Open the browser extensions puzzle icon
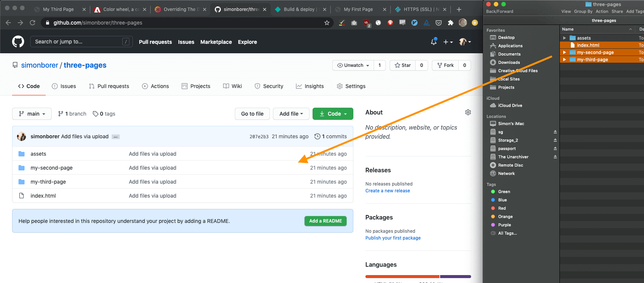The height and width of the screenshot is (283, 644). 450,23
